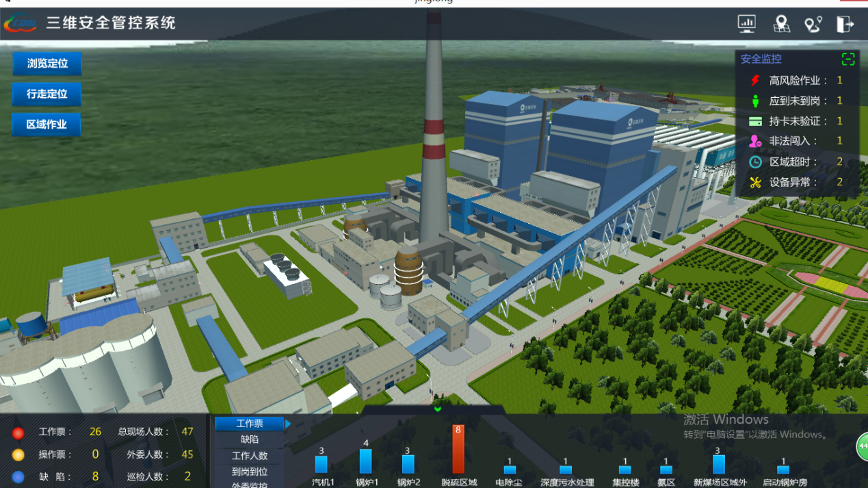Click the red lightning high-risk work icon
This screenshot has width=868, height=488.
(x=755, y=81)
